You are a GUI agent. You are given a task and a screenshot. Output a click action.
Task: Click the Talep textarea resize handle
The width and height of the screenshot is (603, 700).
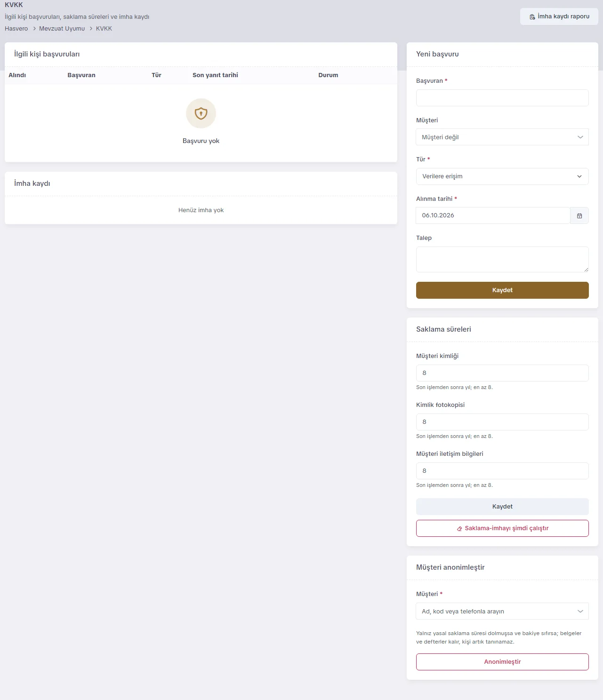click(586, 270)
